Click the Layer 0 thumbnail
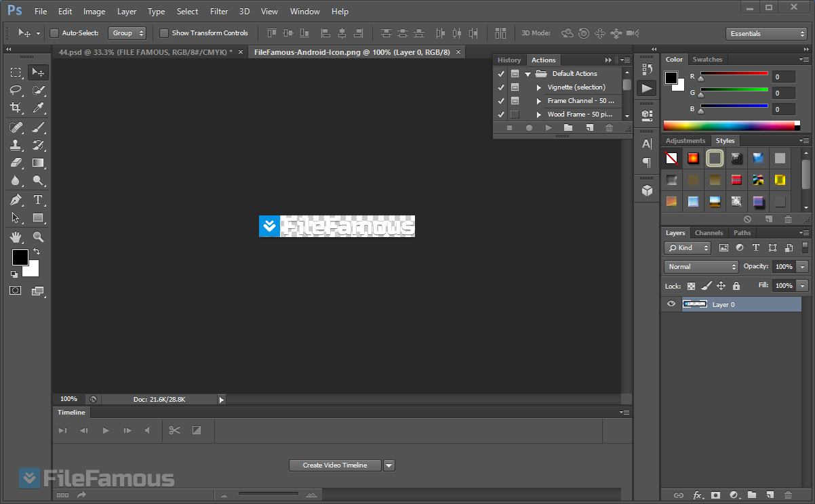 pyautogui.click(x=695, y=304)
